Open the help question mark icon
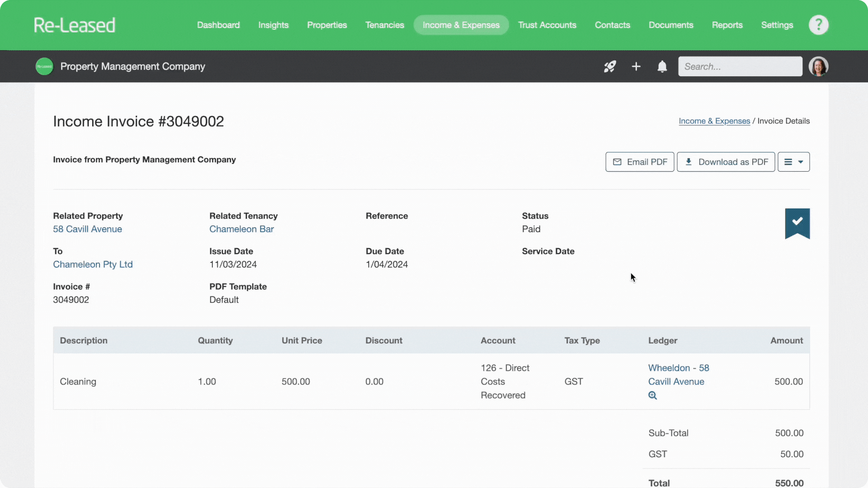Viewport: 868px width, 488px height. 818,25
